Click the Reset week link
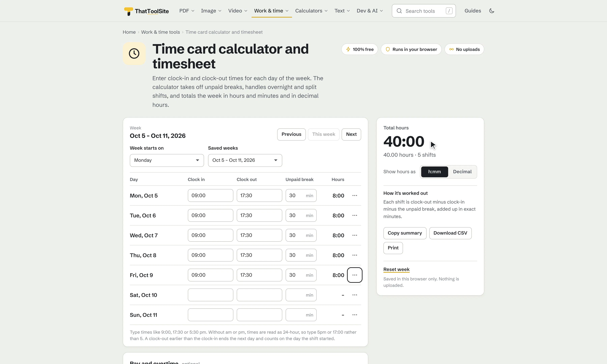This screenshot has height=364, width=607. [x=396, y=269]
